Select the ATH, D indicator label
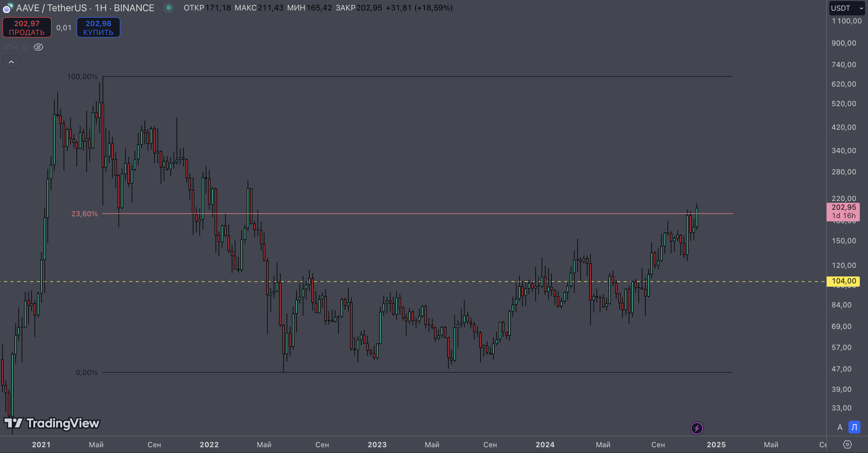868x453 pixels. 15,47
